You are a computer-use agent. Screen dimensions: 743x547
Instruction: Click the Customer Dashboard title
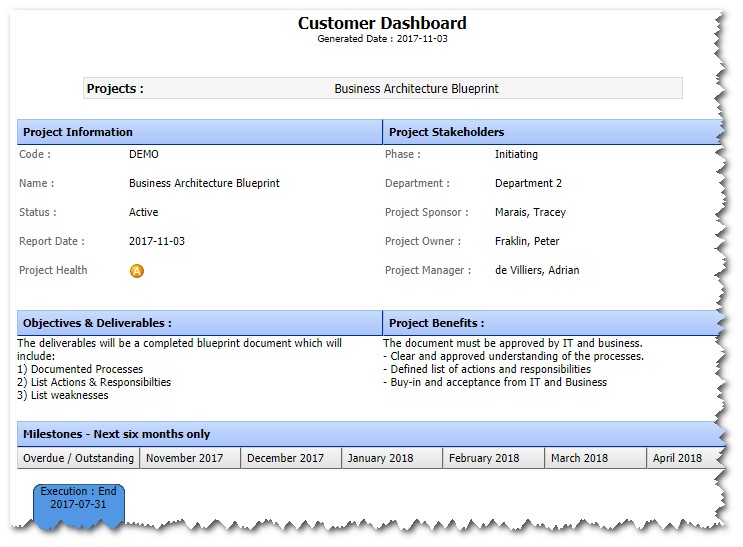tap(382, 23)
